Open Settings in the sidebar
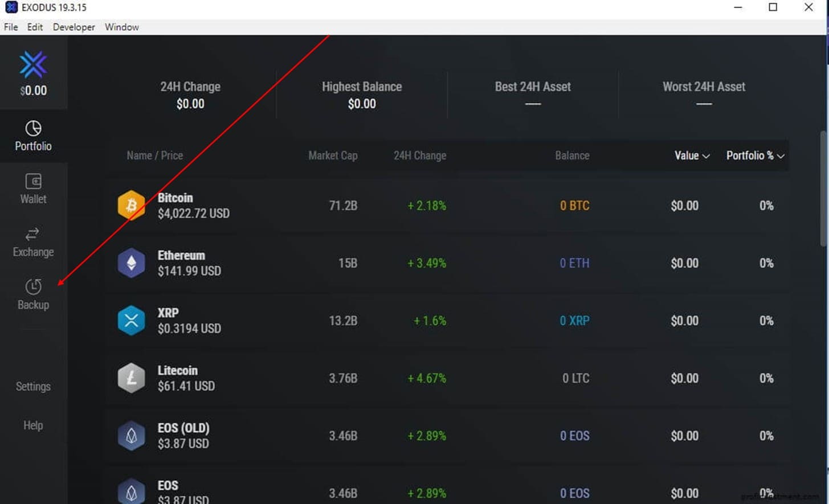The width and height of the screenshot is (829, 504). [x=33, y=386]
